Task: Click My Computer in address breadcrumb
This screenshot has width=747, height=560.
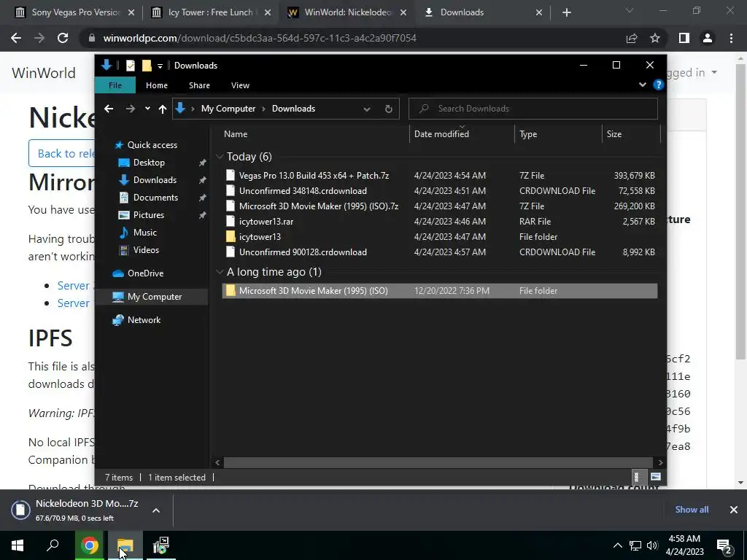Action: tap(228, 109)
